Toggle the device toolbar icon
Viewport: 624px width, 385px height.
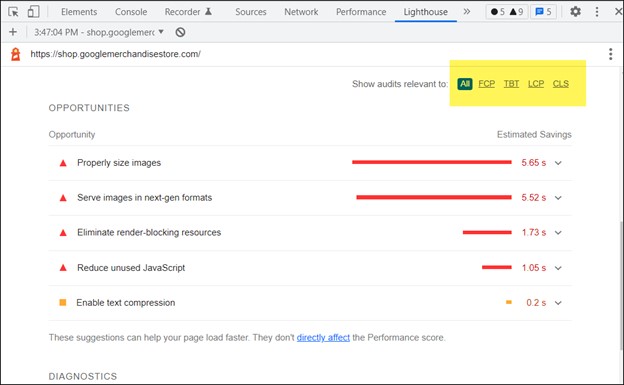(33, 12)
